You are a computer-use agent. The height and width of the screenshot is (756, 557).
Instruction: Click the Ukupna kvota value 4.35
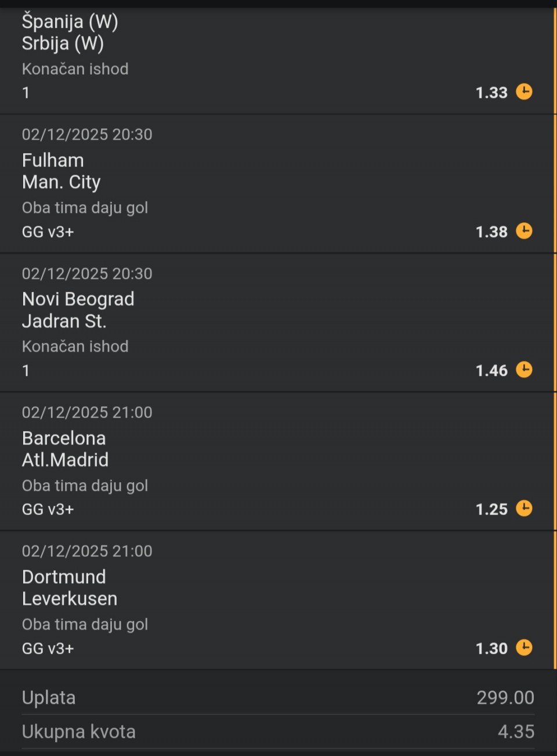point(515,732)
